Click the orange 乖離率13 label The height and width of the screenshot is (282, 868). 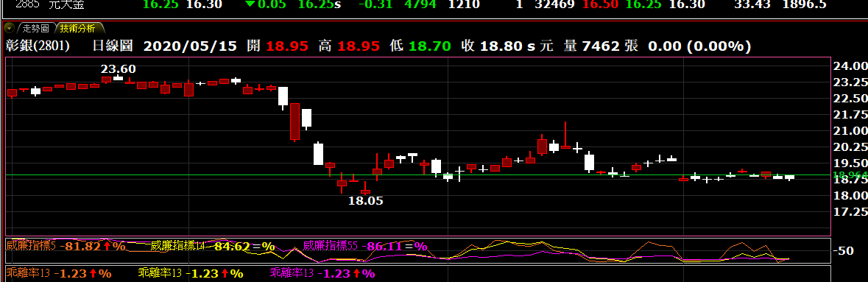[x=28, y=272]
